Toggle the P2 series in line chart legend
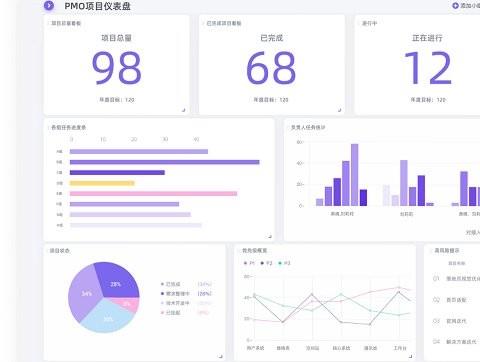 [x=267, y=263]
